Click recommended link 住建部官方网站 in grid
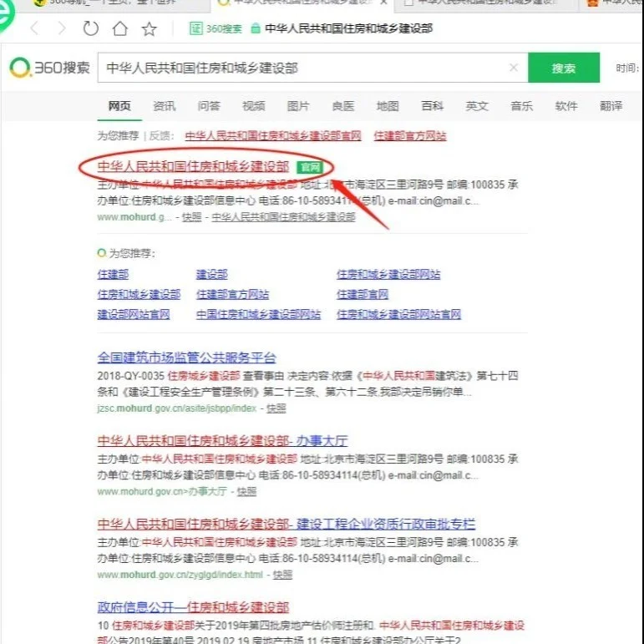Screen dimensions: 644x644 [x=232, y=294]
